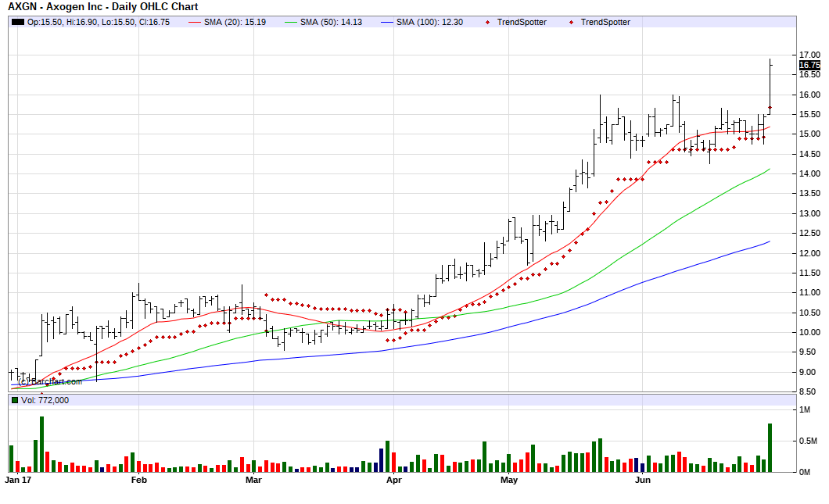The width and height of the screenshot is (829, 504).
Task: Click the 16.00 price axis label
Action: click(809, 95)
